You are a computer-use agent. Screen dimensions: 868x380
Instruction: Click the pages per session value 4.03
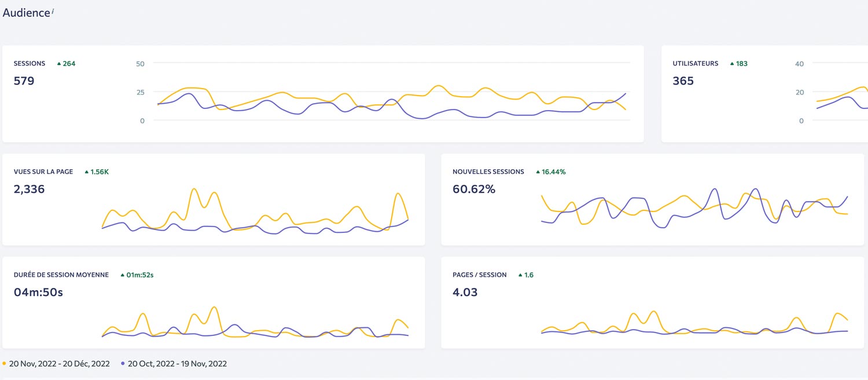click(465, 293)
